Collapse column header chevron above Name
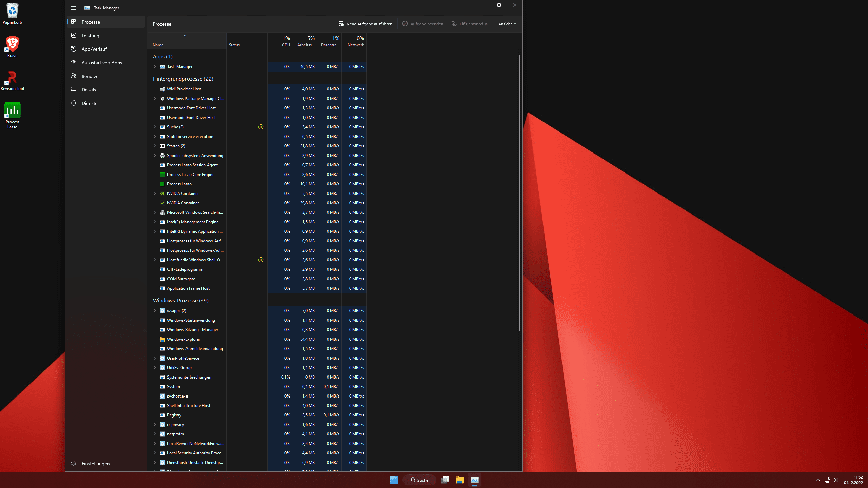This screenshot has height=488, width=868. pyautogui.click(x=185, y=36)
